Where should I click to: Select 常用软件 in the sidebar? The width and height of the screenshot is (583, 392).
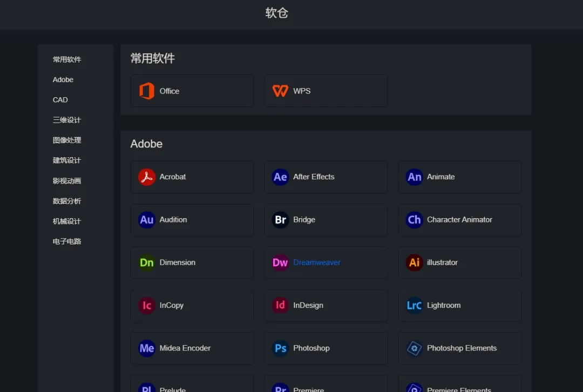click(67, 59)
